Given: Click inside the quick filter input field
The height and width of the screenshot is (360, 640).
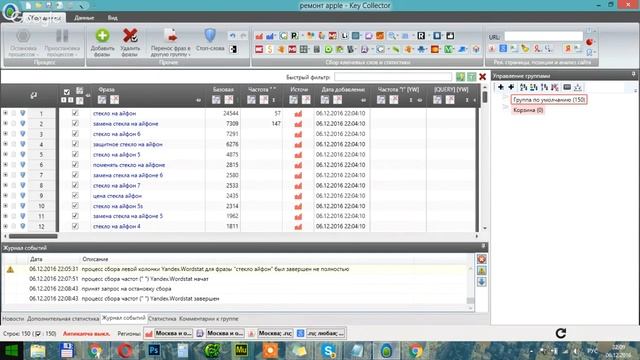Looking at the screenshot, I should click(393, 77).
